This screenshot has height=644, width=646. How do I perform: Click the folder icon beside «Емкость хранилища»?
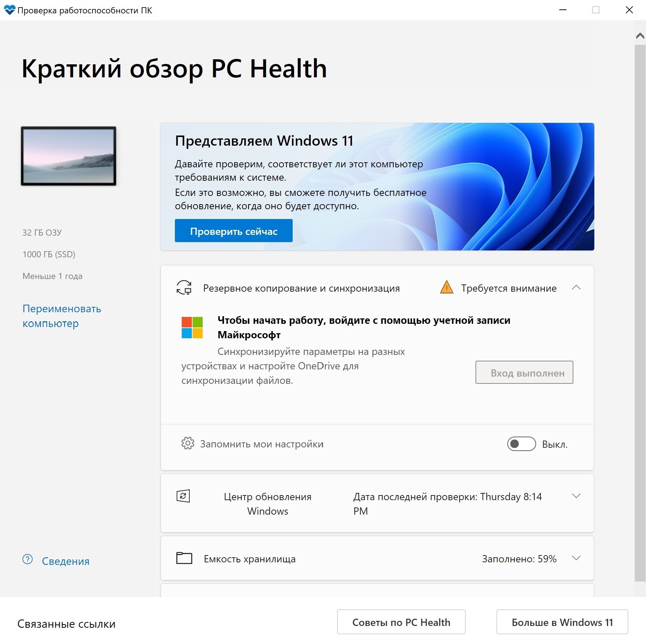pyautogui.click(x=184, y=558)
